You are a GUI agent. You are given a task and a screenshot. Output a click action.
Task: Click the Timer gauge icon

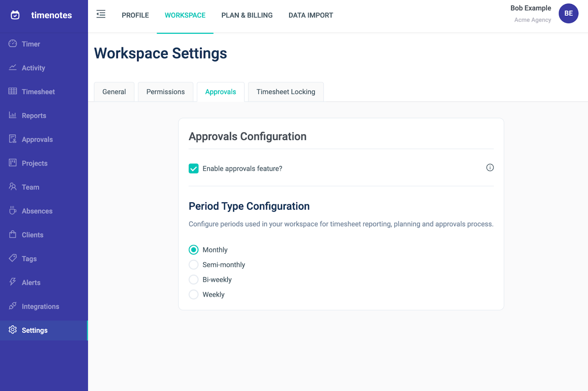(x=13, y=44)
